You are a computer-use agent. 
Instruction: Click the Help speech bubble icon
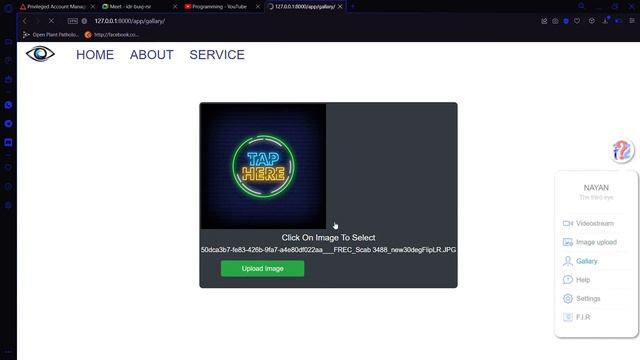(568, 280)
